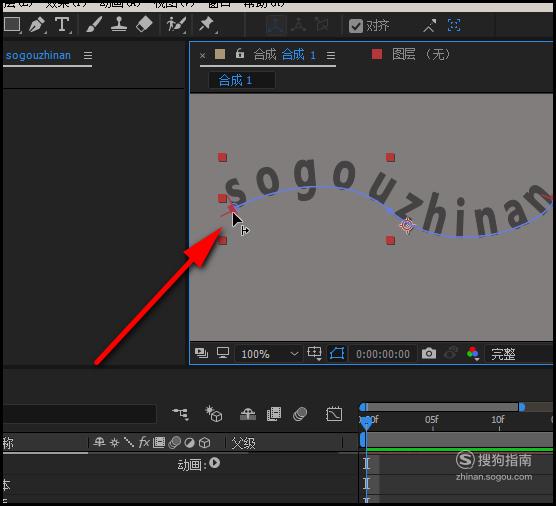The width and height of the screenshot is (556, 506).
Task: Click the red layer label color swatch
Action: (377, 54)
